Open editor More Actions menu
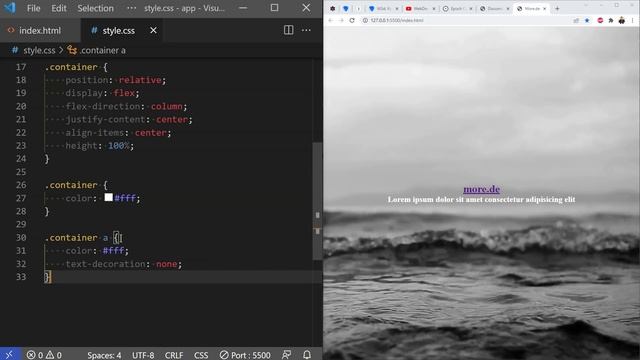This screenshot has height=360, width=640. click(306, 30)
